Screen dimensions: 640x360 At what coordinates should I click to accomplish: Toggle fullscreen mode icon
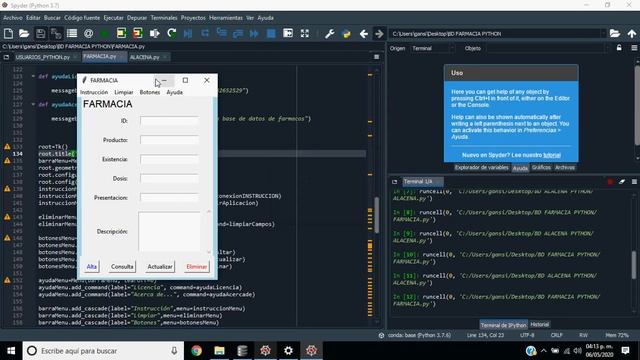point(304,33)
